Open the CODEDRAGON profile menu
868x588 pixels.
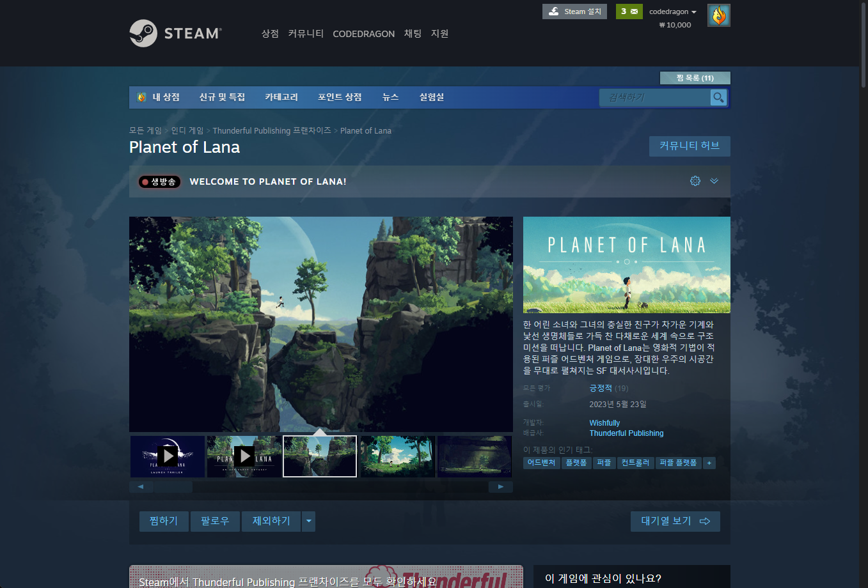[x=363, y=34]
